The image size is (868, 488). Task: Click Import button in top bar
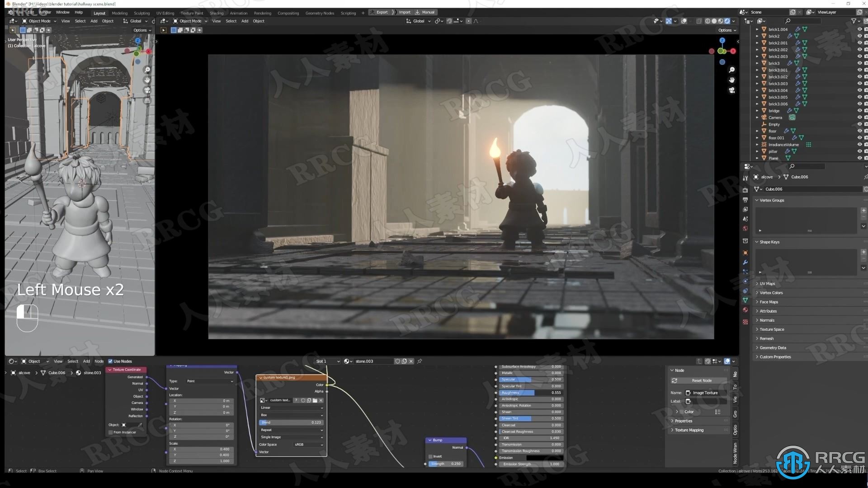(401, 12)
